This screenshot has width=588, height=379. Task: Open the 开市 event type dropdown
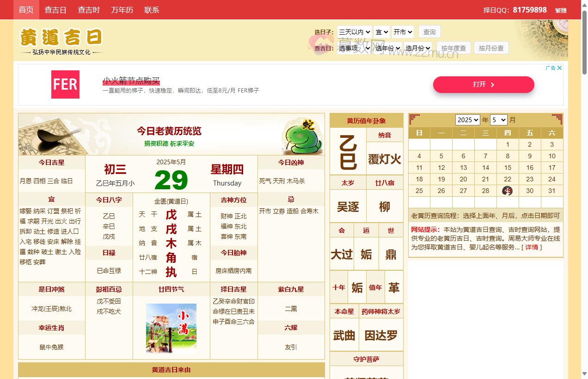[x=403, y=32]
